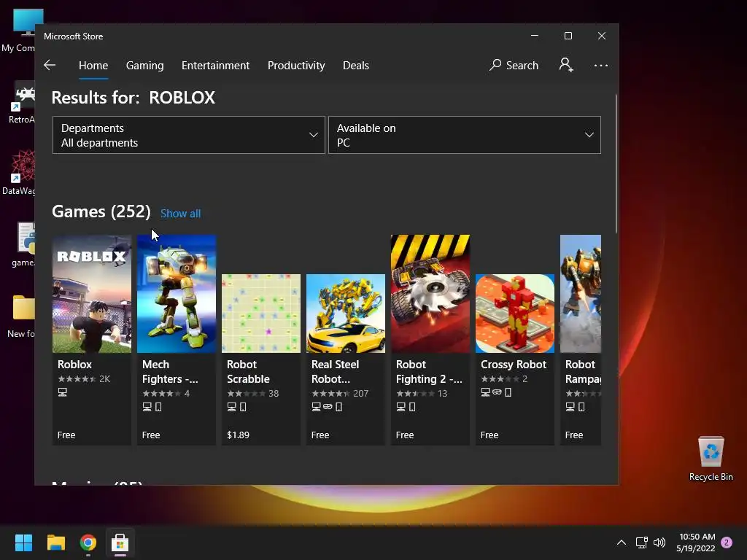The height and width of the screenshot is (560, 747).
Task: Select the game Python file on desktop
Action: click(x=23, y=244)
